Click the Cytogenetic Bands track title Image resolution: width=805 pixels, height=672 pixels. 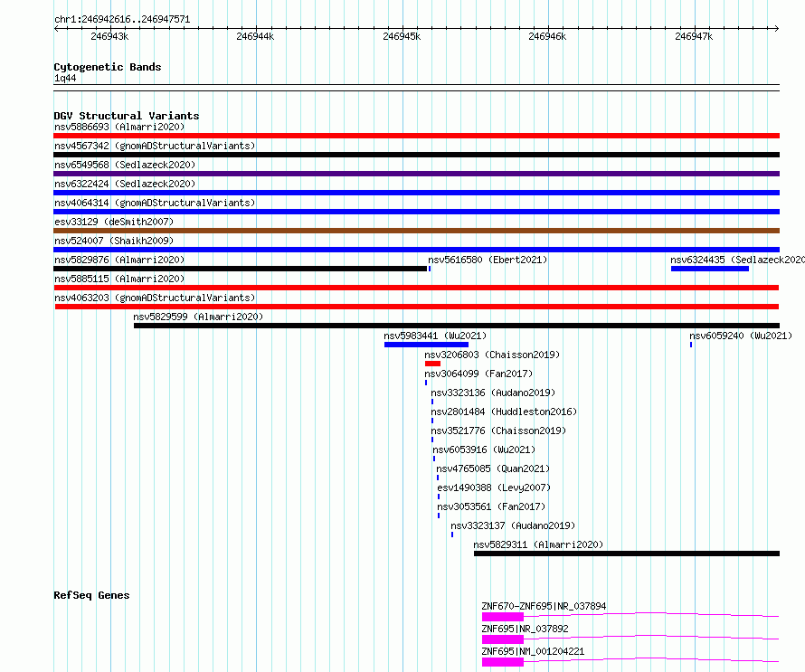pos(108,67)
